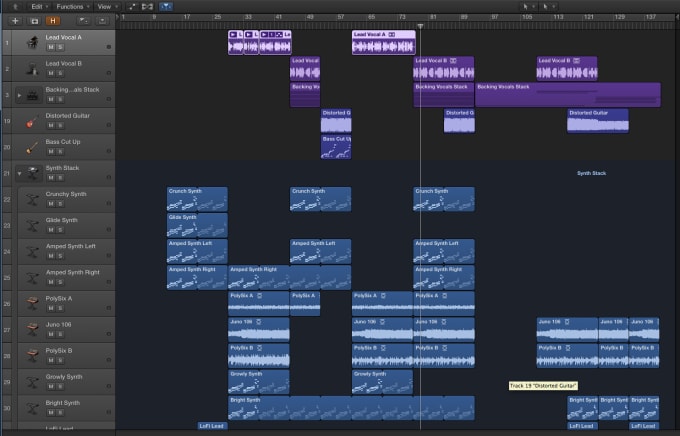Open the global tracks dropdown button
The width and height of the screenshot is (680, 436).
(102, 21)
